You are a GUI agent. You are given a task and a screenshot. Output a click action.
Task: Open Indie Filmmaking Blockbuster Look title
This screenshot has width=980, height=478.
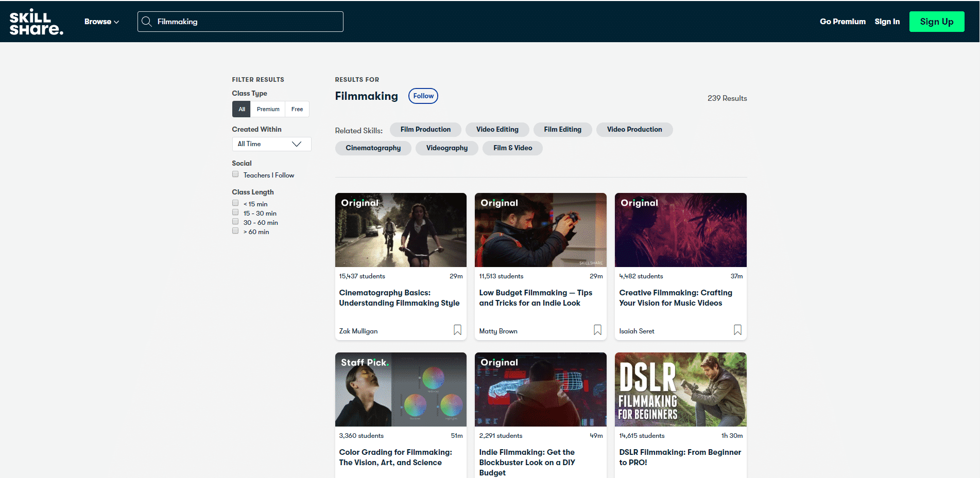(527, 463)
